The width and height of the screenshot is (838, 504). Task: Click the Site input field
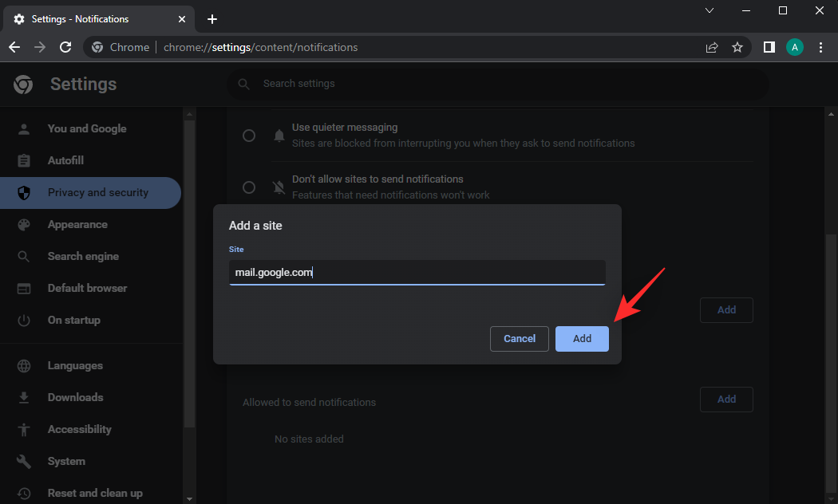click(417, 273)
